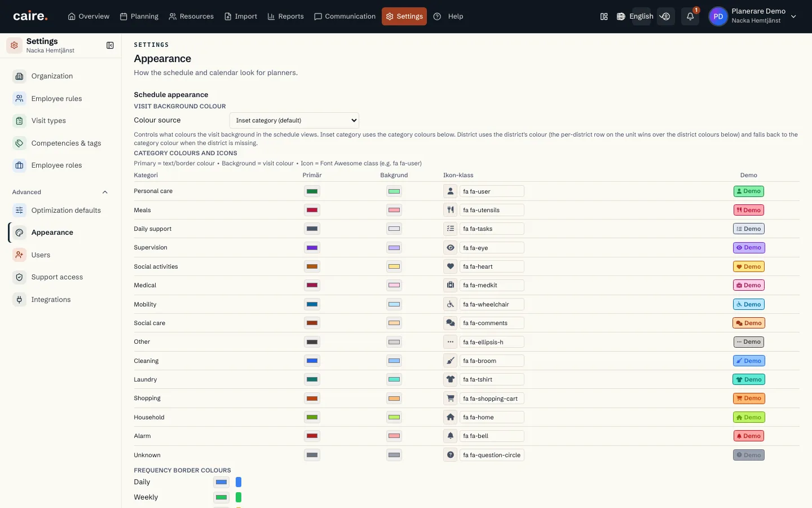Click the PD profile avatar
Viewport: 812px width, 508px height.
718,16
